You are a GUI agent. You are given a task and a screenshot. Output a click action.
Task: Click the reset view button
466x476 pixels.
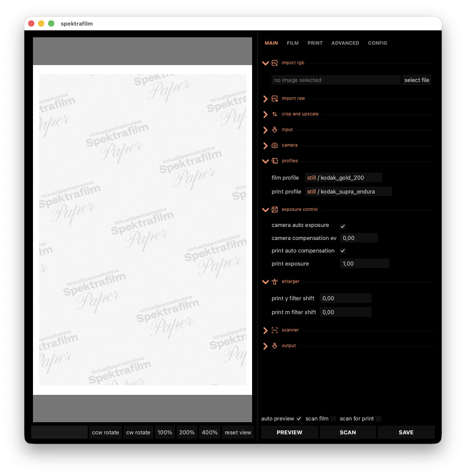point(238,432)
